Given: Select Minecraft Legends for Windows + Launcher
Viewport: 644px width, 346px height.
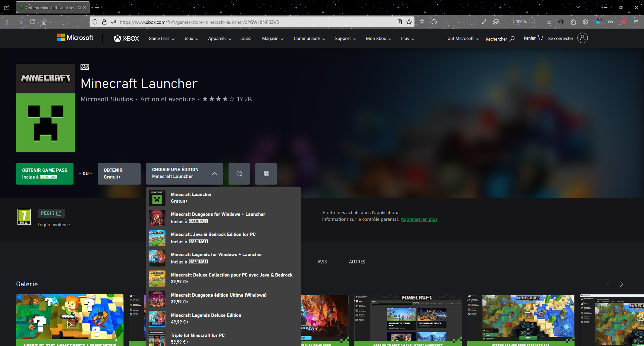Looking at the screenshot, I should pyautogui.click(x=224, y=258).
